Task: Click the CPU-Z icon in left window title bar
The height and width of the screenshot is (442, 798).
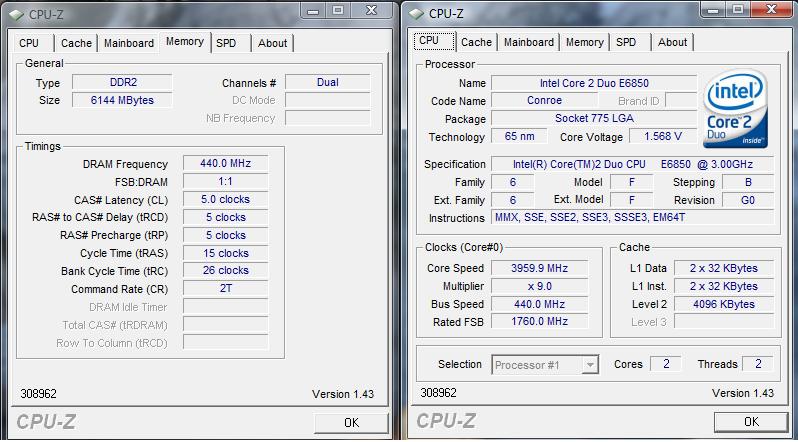Action: coord(16,15)
